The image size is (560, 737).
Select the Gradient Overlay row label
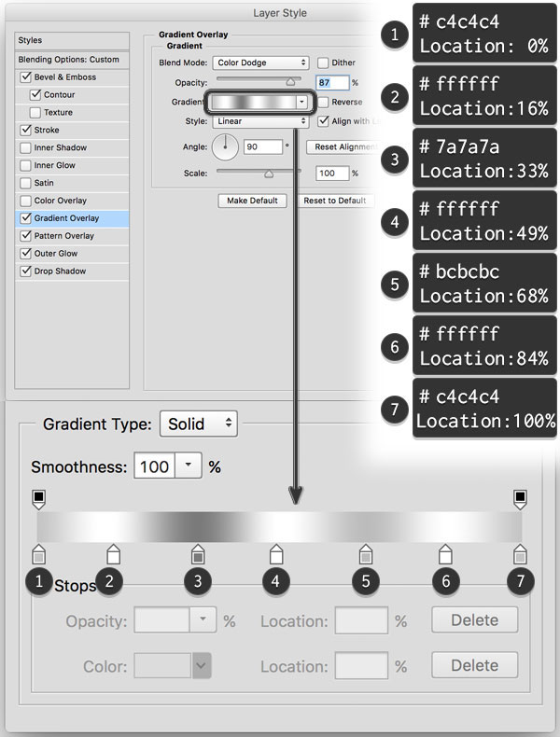(66, 218)
